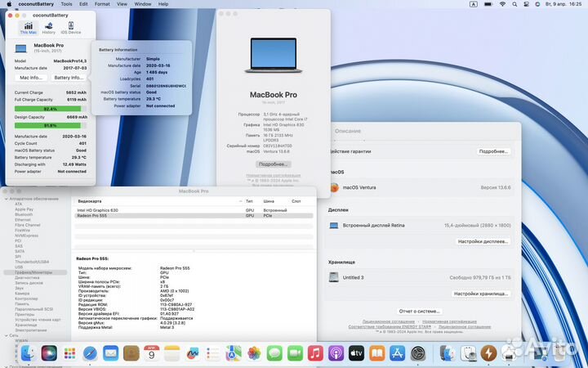This screenshot has width=588, height=368.
Task: Open Calendar showing date 9
Action: coord(152,353)
